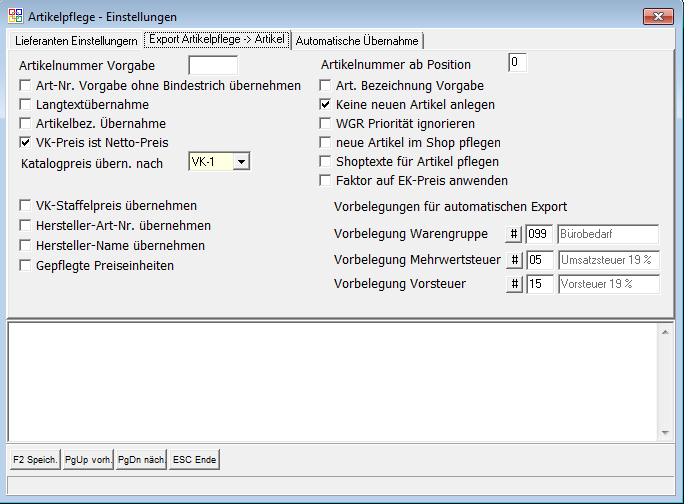
Task: Click the Artikelpflege window title icon
Action: (x=14, y=16)
